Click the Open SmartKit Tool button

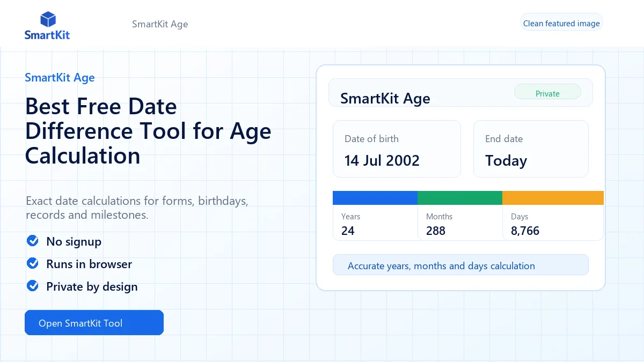point(94,323)
